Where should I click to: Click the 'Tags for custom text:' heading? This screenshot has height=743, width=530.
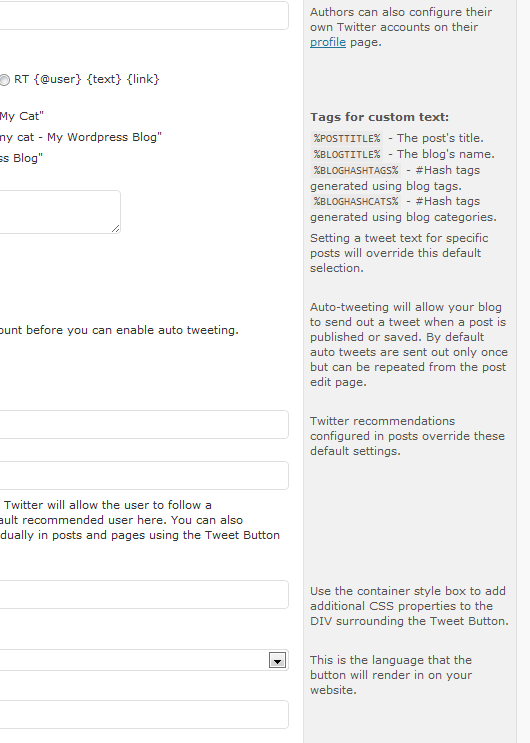(x=379, y=117)
